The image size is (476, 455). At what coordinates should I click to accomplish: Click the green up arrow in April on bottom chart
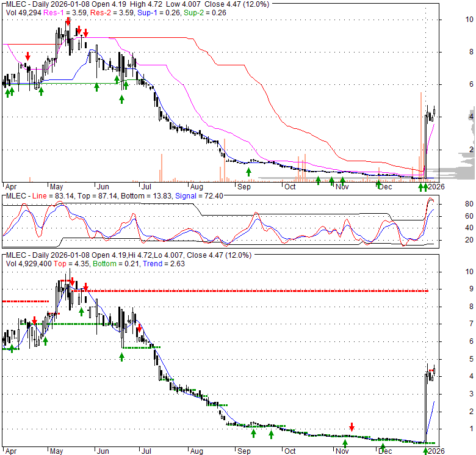(12, 348)
